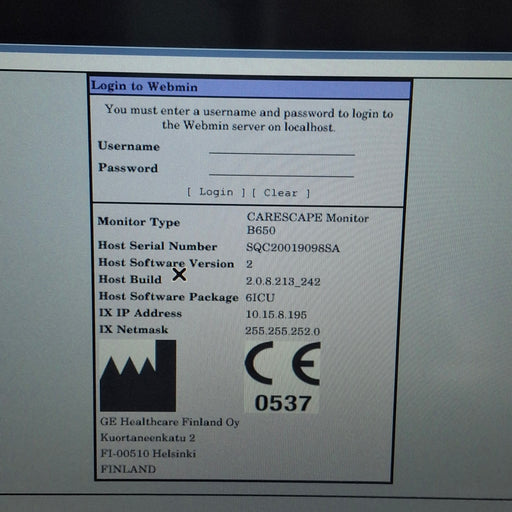Select the 'FINLAND' text line
The image size is (512, 512).
128,469
